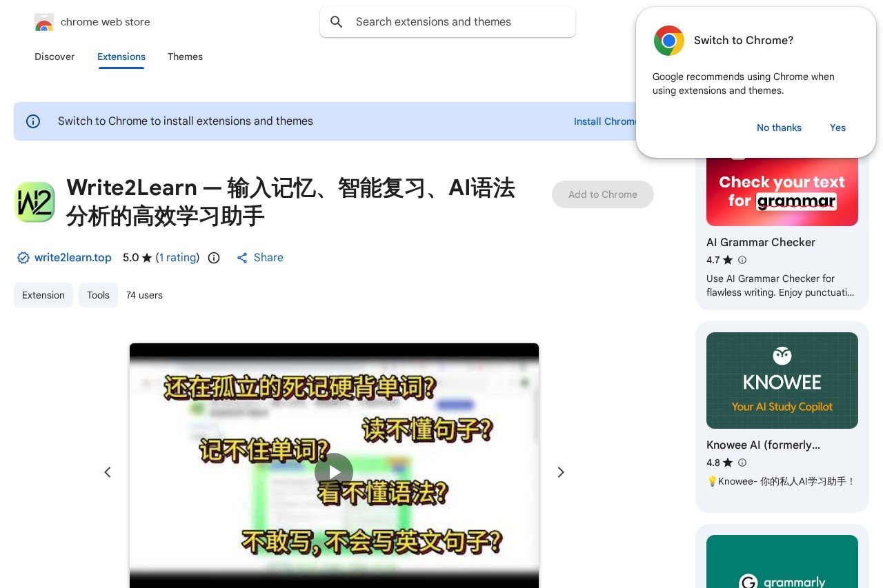Open the write2learn.top publisher link
The width and height of the screenshot is (883, 588).
click(72, 258)
